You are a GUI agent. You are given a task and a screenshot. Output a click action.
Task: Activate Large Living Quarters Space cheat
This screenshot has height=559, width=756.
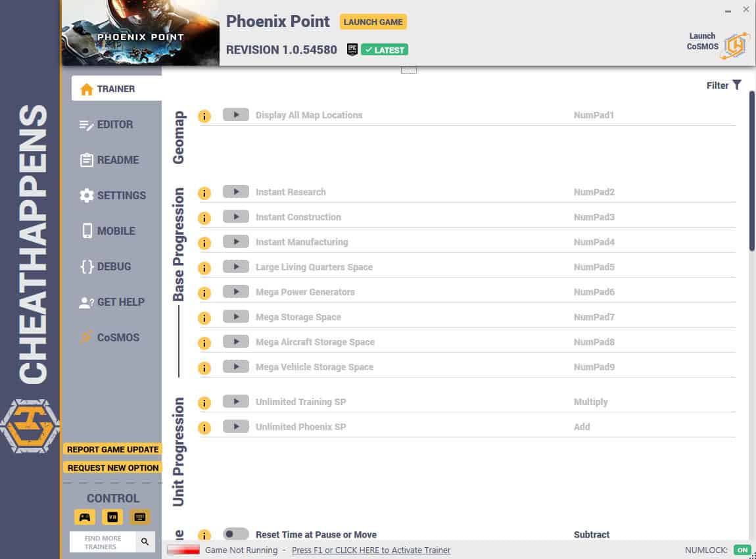click(x=236, y=267)
